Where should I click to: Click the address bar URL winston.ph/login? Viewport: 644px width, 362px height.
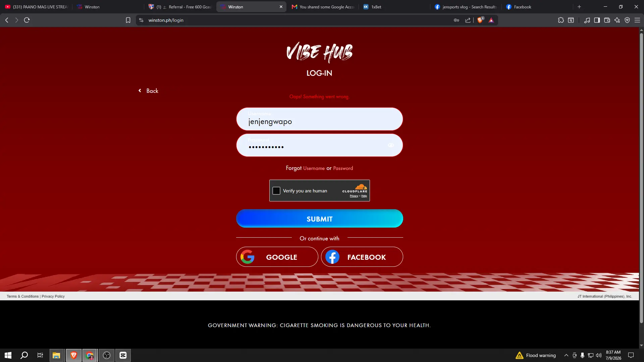click(x=166, y=20)
